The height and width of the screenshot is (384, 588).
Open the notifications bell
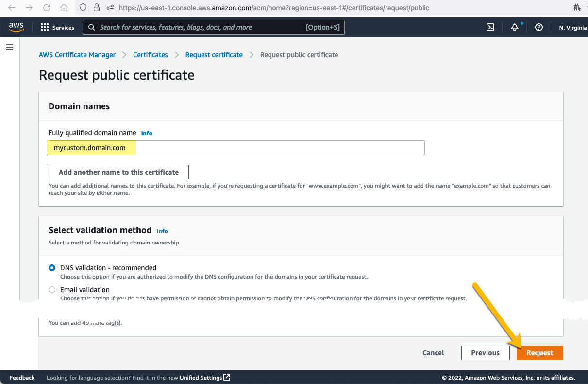click(x=515, y=28)
